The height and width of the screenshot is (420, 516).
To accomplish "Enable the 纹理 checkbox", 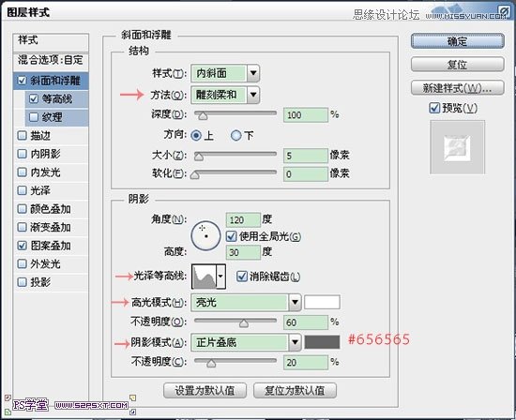I will point(34,117).
